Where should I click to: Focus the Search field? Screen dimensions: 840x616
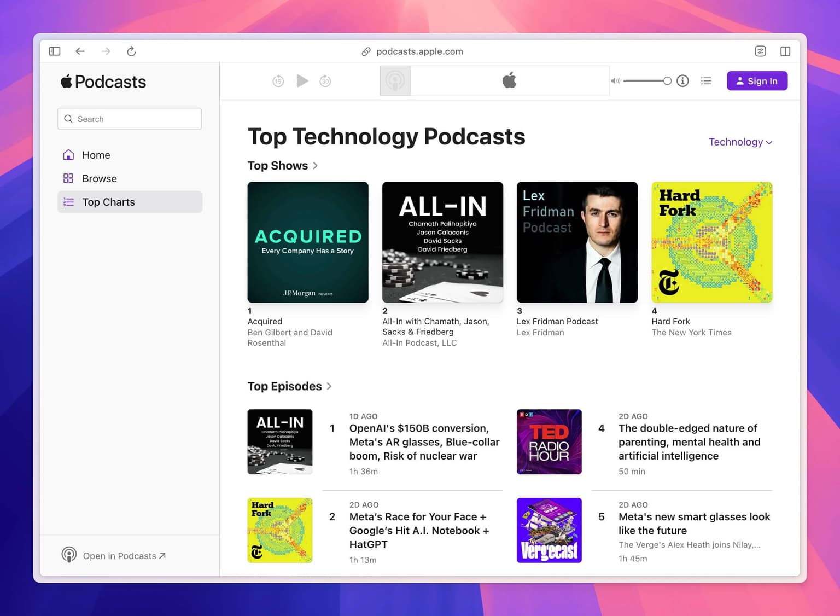130,119
